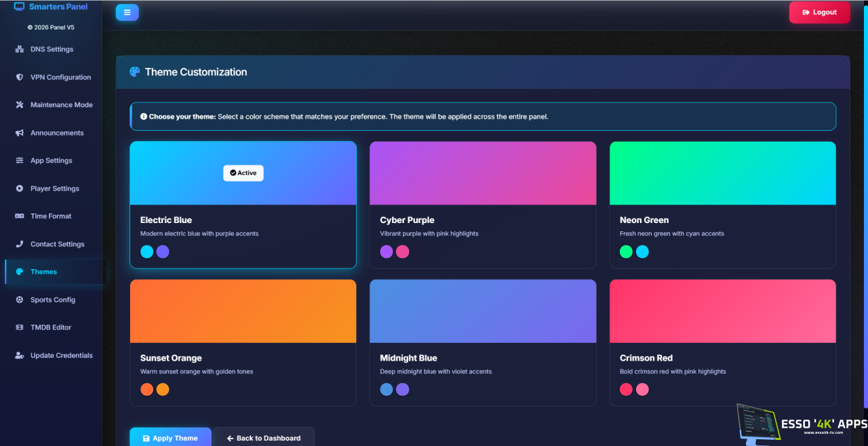Image resolution: width=868 pixels, height=446 pixels.
Task: Click the DNS Settings network icon
Action: (20, 49)
